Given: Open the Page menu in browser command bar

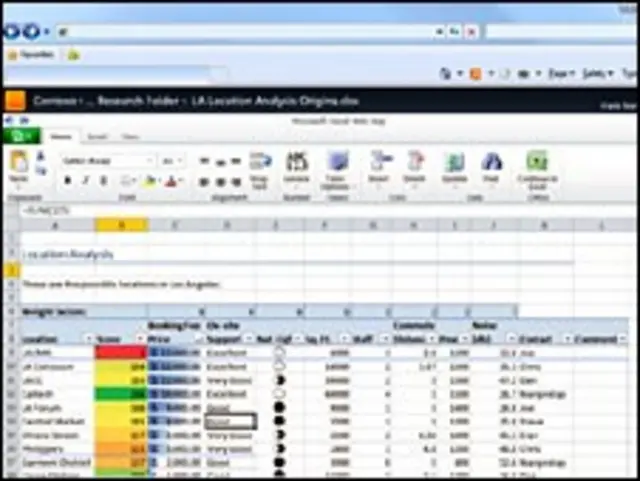Looking at the screenshot, I should point(562,73).
